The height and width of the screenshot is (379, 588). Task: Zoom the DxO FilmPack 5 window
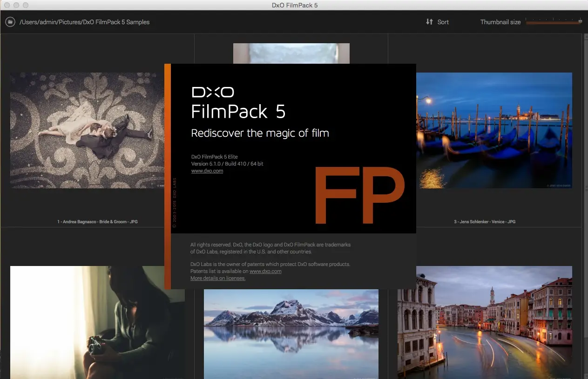[26, 5]
